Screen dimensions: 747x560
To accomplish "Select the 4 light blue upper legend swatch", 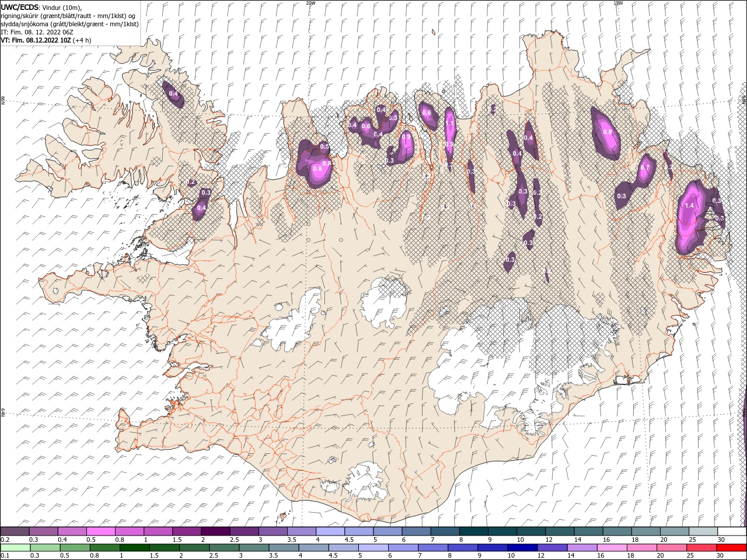I will (x=330, y=531).
